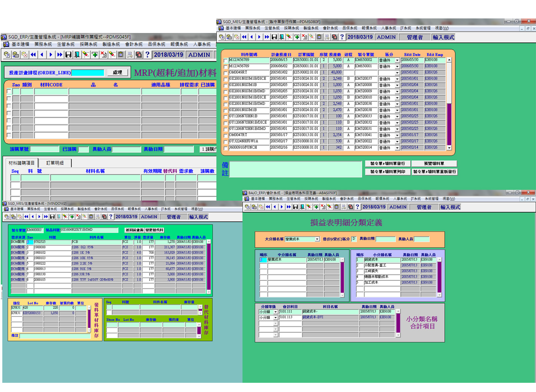
Task: Click the 投產計畫排程 ORDER_LINE cyan field
Action: point(87,72)
